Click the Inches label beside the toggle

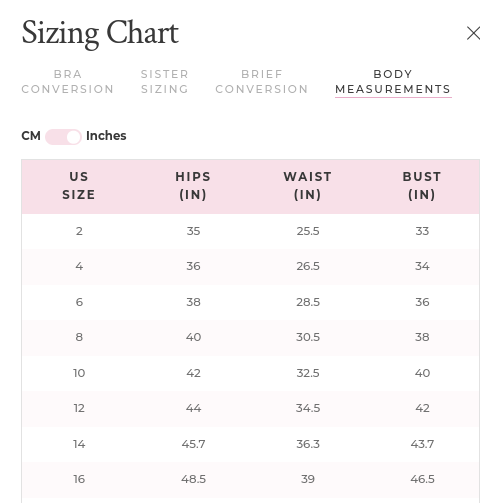106,136
